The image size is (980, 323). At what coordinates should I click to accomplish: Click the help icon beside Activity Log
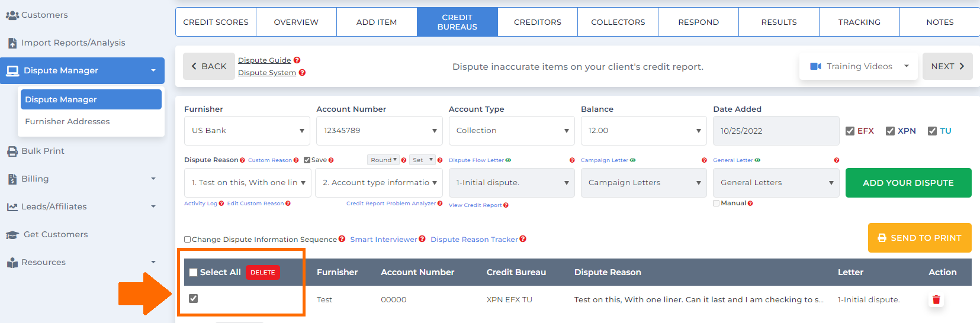coord(221,204)
